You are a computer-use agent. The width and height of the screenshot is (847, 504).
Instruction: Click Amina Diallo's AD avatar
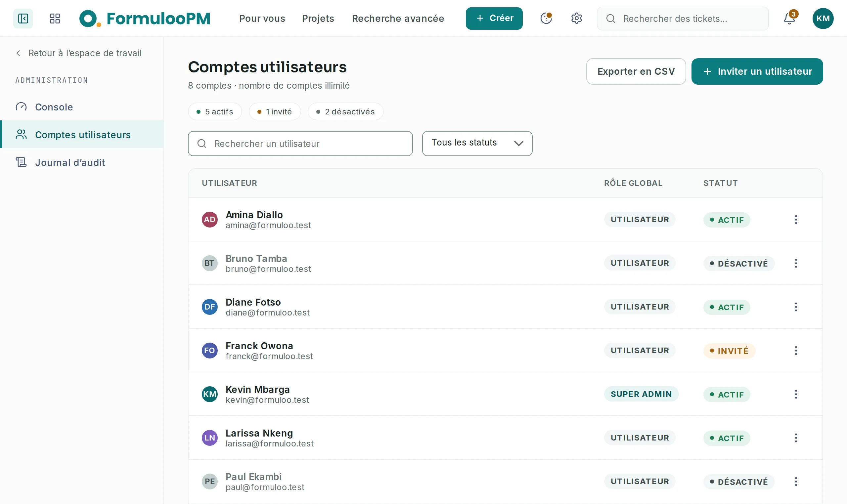210,219
